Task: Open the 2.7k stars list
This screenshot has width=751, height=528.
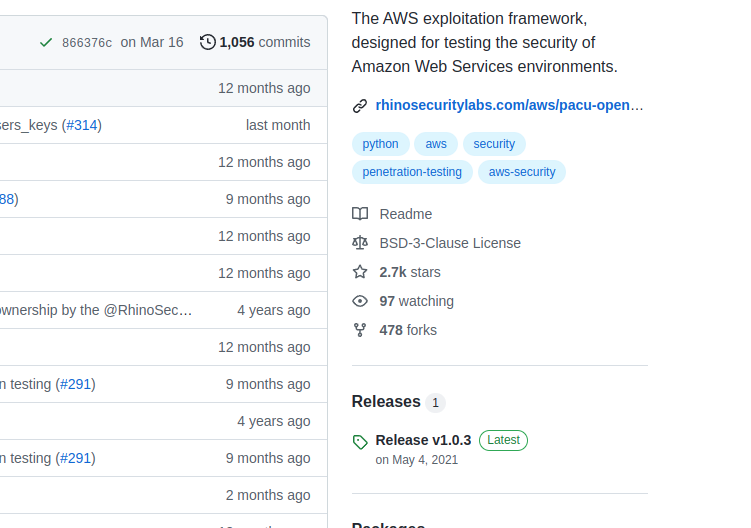Action: pos(410,272)
